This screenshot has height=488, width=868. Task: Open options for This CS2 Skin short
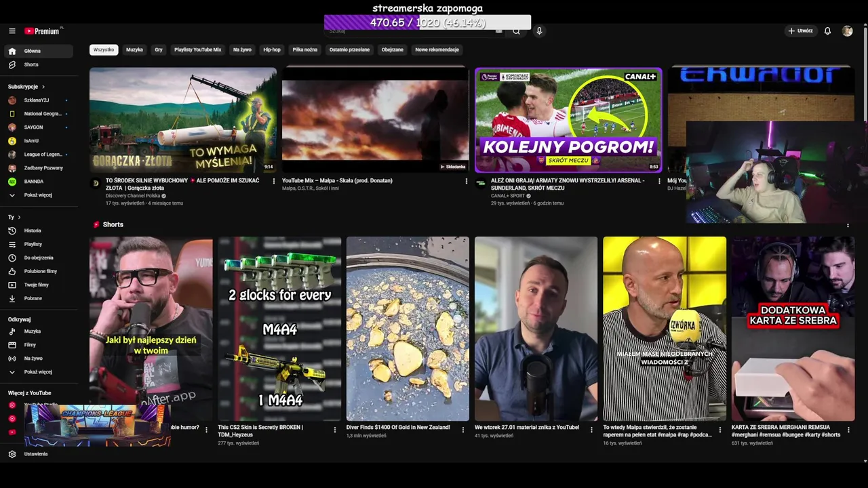(334, 429)
